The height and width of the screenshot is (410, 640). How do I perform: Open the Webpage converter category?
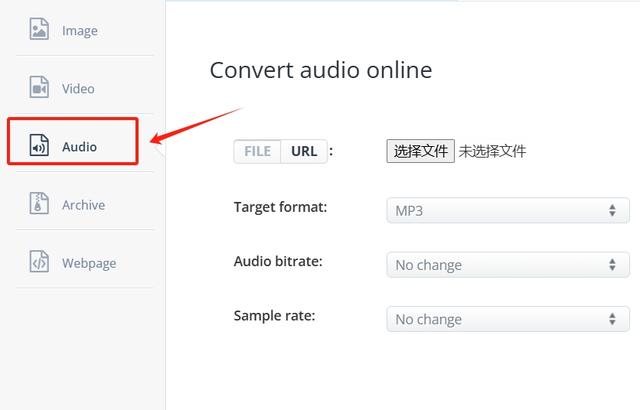point(89,263)
